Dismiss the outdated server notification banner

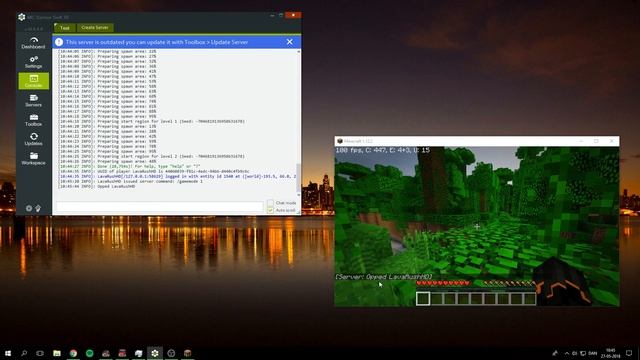tap(289, 42)
